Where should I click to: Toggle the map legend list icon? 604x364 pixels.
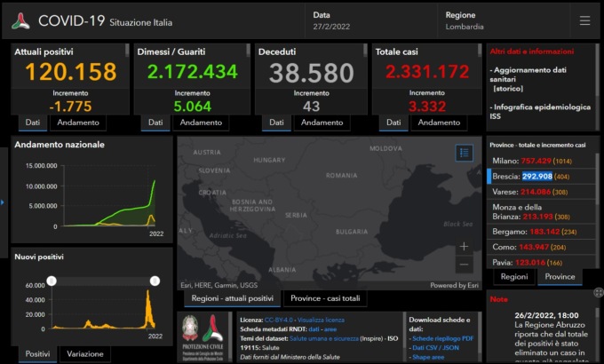464,153
